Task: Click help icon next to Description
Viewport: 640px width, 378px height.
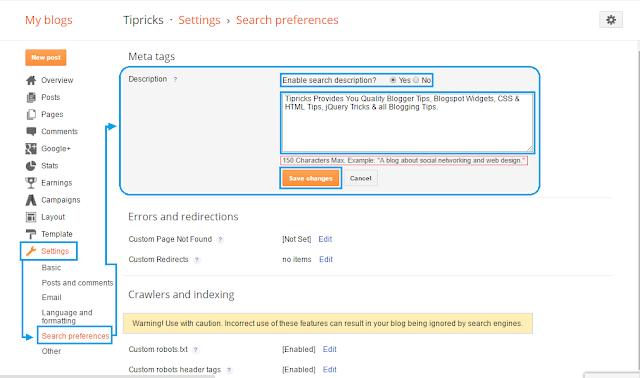Action: [175, 80]
